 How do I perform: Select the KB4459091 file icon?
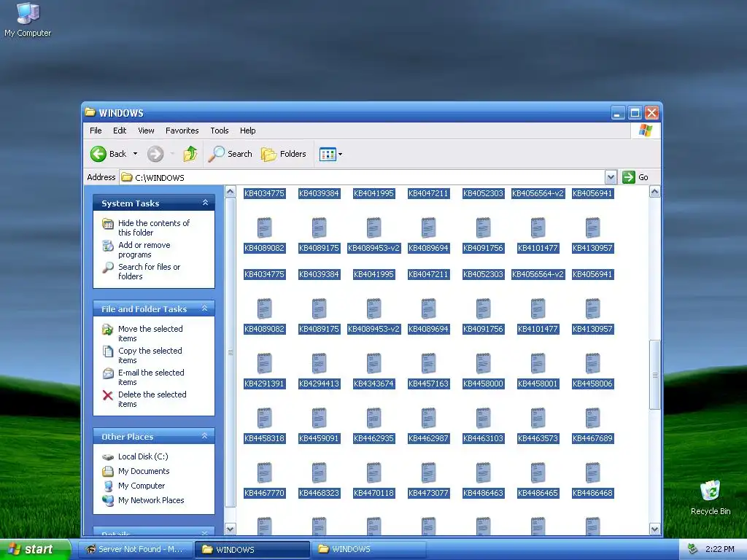(320, 418)
